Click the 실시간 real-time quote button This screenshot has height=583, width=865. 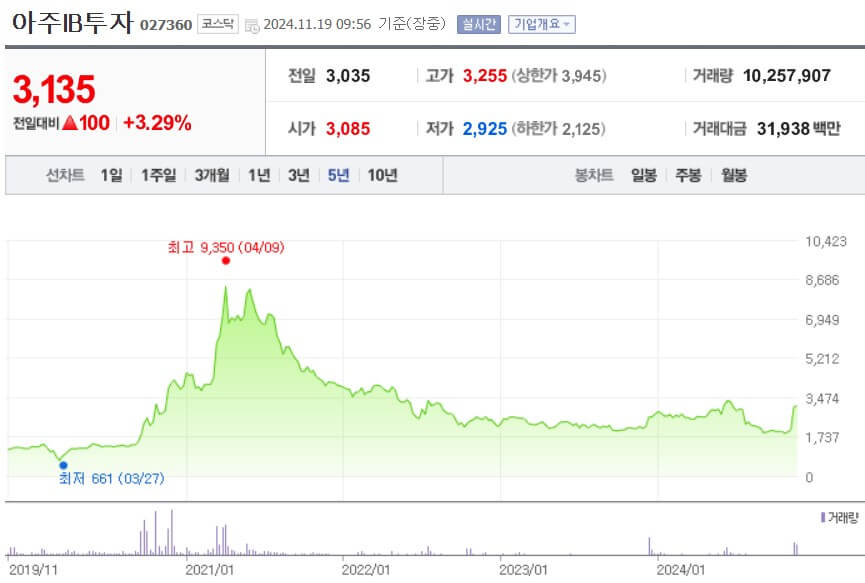tap(480, 23)
